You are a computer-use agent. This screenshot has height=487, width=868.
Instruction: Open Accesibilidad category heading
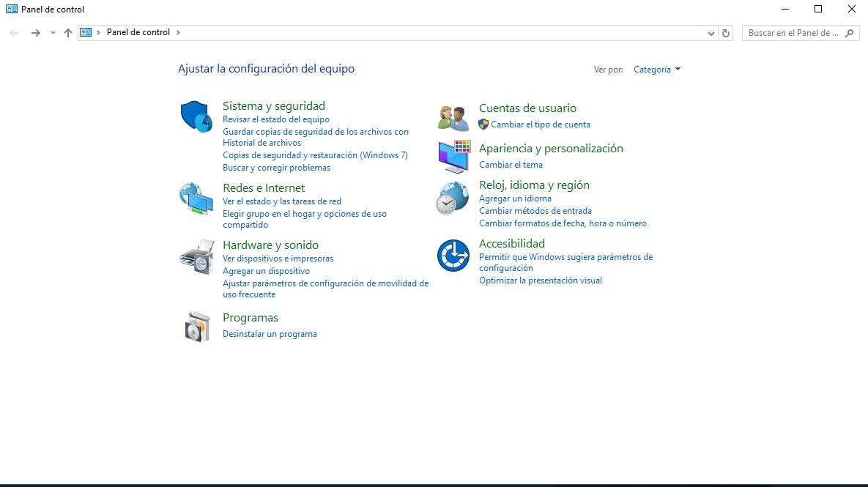pyautogui.click(x=511, y=243)
